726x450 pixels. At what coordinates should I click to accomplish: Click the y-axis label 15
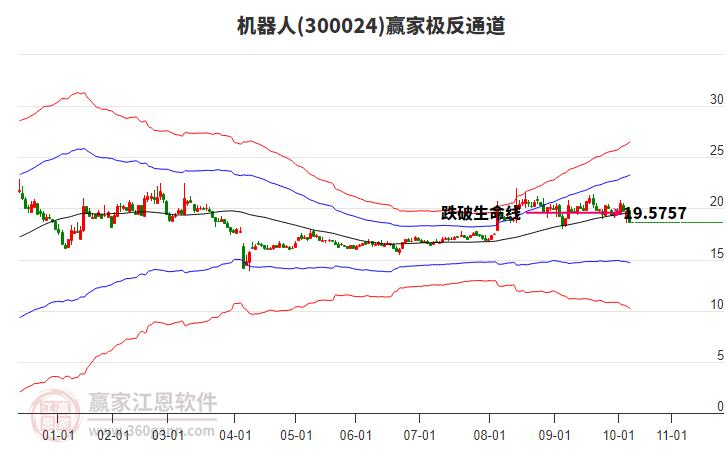click(717, 253)
